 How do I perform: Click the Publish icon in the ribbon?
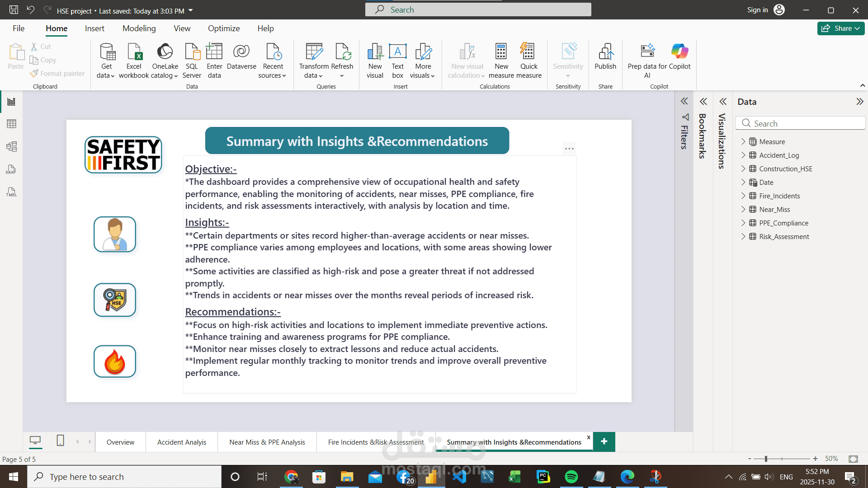coord(605,52)
